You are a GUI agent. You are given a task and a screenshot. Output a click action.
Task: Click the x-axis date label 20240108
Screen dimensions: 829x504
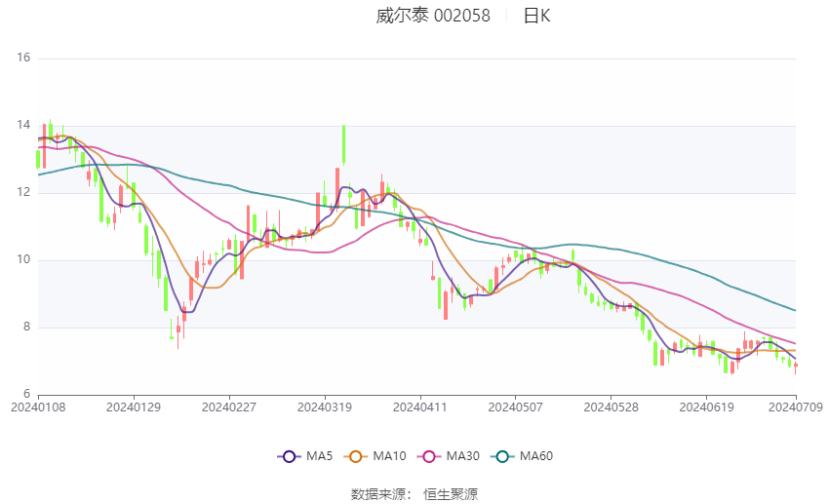coord(38,407)
